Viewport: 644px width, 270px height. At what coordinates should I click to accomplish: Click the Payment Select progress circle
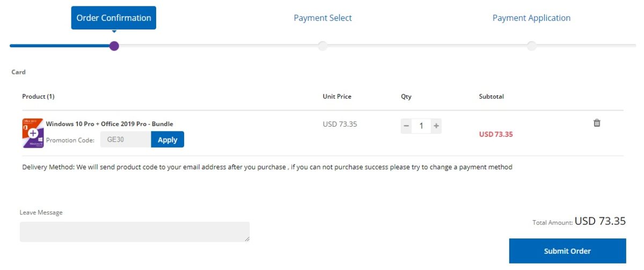click(x=323, y=46)
